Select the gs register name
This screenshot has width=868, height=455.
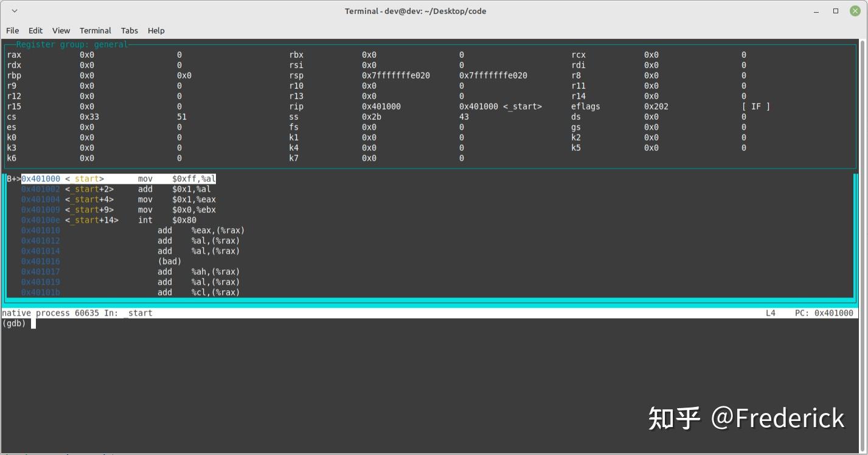tap(576, 127)
